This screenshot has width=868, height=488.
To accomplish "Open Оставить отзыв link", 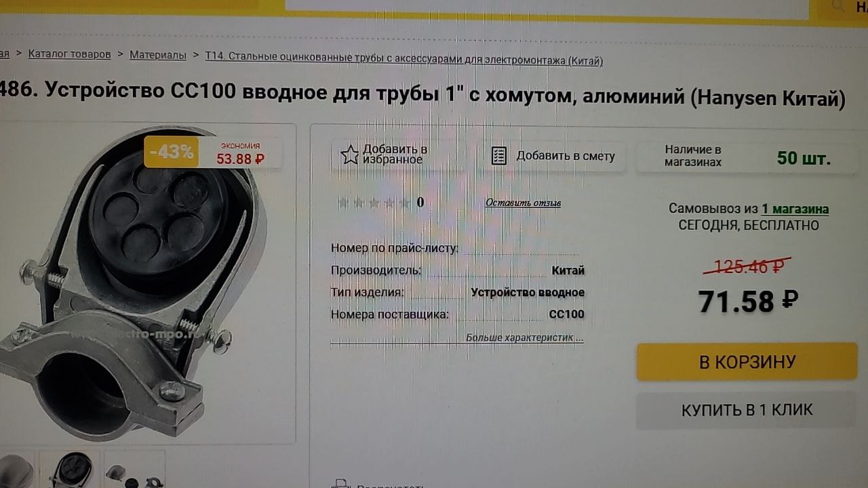I will pos(523,203).
